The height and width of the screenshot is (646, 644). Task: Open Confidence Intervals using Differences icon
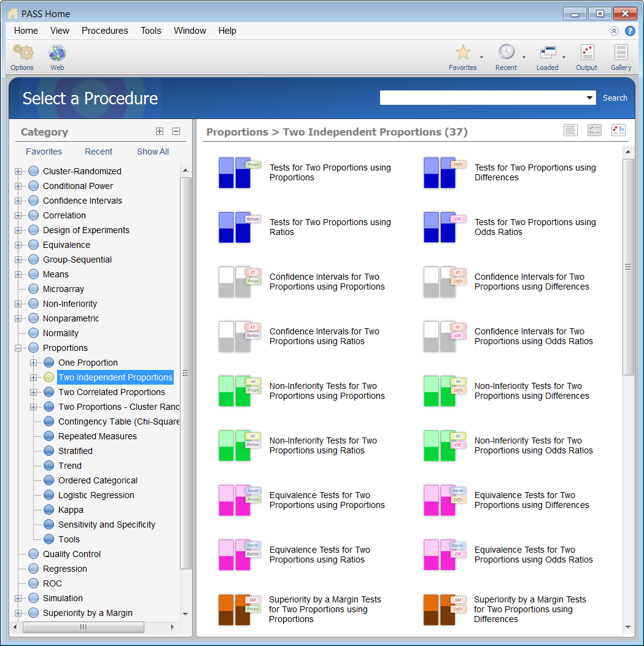445,282
